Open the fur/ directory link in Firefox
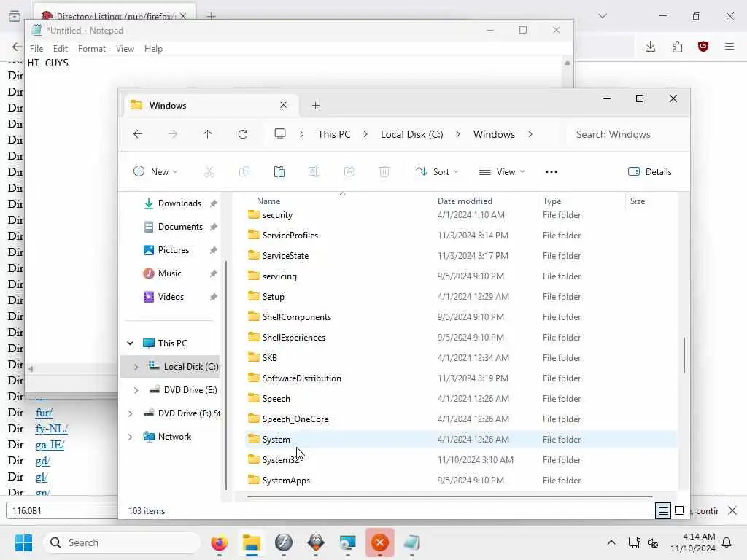Viewport: 747px width, 560px height. click(44, 413)
